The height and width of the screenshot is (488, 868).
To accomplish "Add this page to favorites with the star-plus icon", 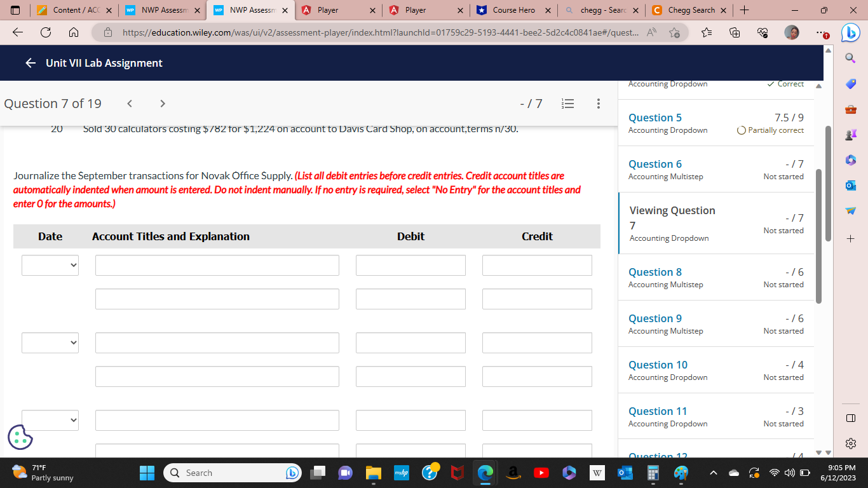I will coord(675,32).
